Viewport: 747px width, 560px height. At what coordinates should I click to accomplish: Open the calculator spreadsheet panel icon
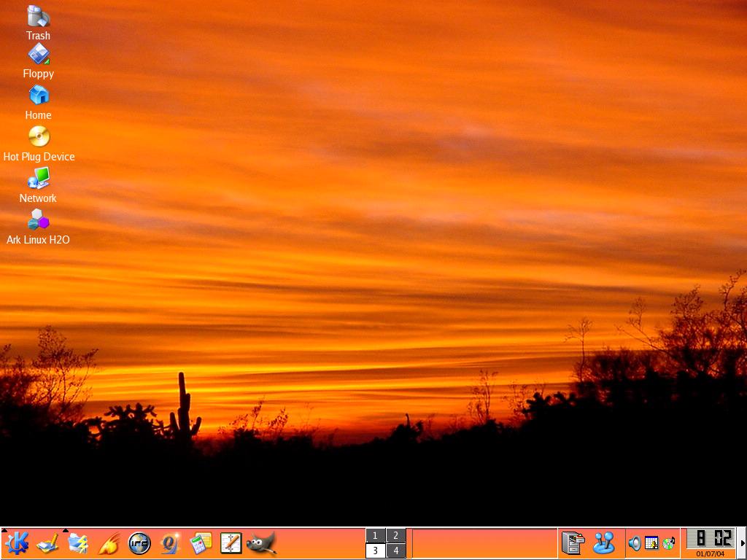(x=201, y=543)
